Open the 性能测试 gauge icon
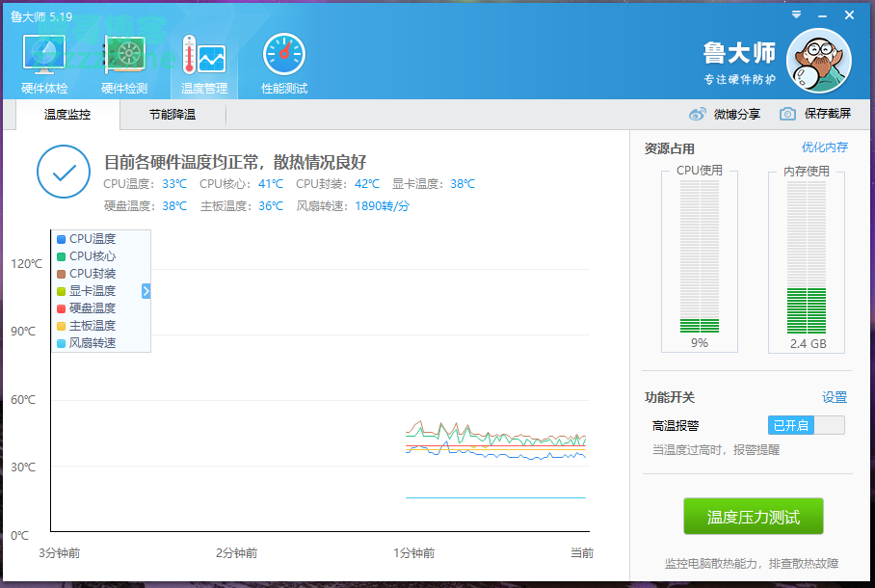The height and width of the screenshot is (588, 875). [x=284, y=63]
